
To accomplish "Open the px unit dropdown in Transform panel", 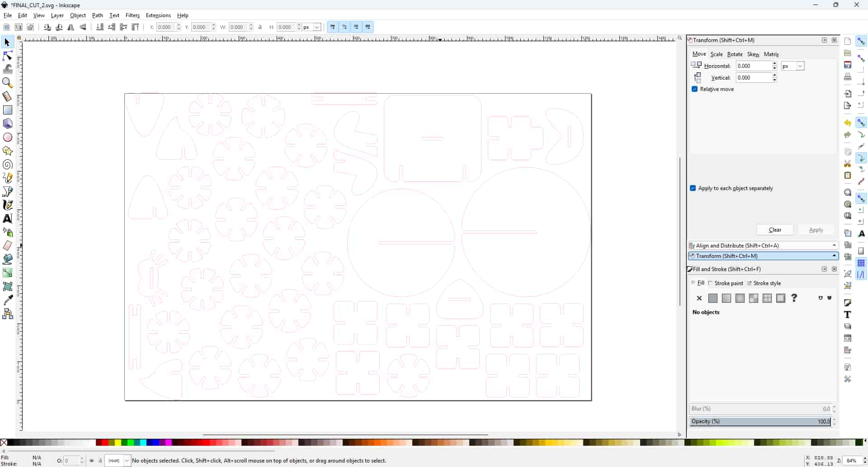I will click(793, 66).
